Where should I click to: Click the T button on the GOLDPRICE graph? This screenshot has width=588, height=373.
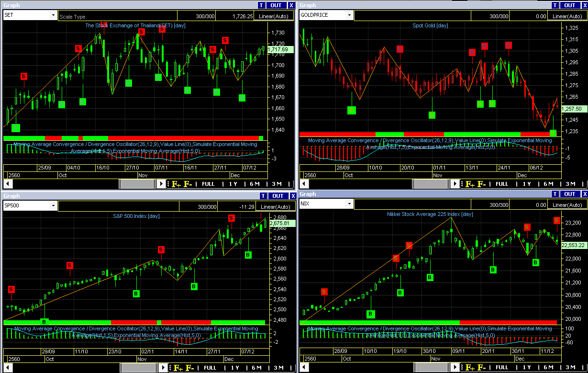coord(555,5)
